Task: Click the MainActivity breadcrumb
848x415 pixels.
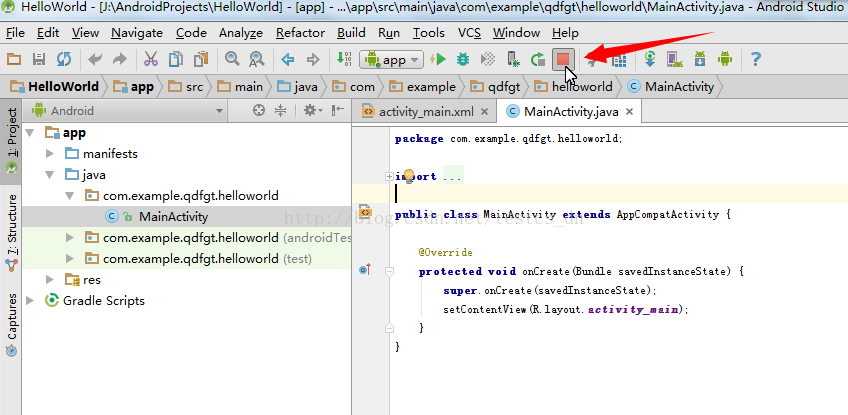Action: point(671,87)
